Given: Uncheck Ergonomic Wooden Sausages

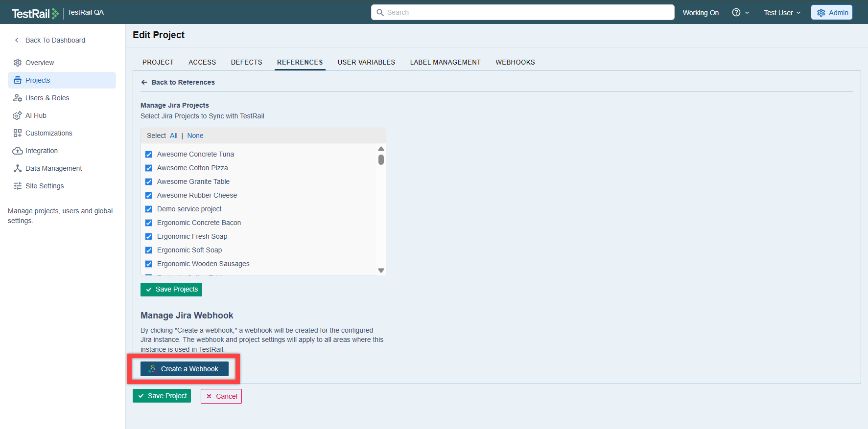Looking at the screenshot, I should click(149, 264).
